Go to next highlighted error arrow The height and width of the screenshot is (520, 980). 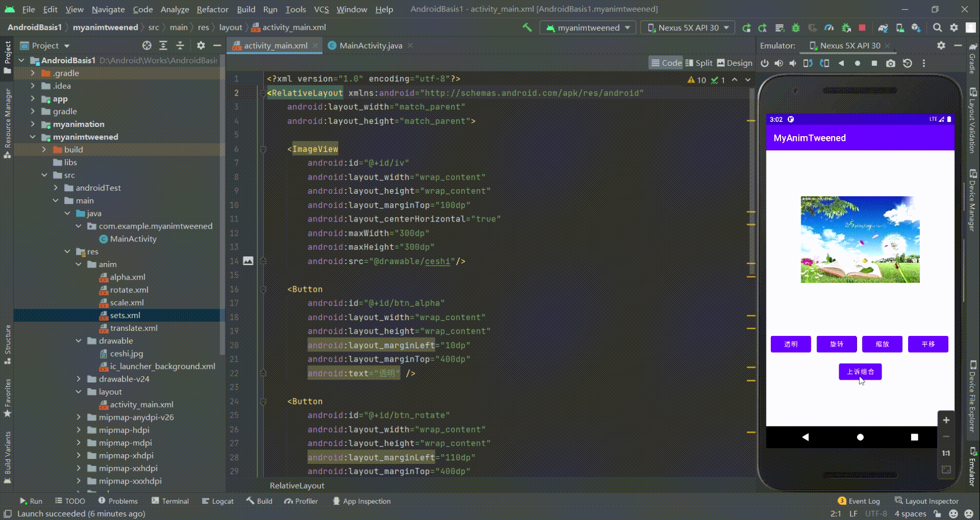(748, 80)
